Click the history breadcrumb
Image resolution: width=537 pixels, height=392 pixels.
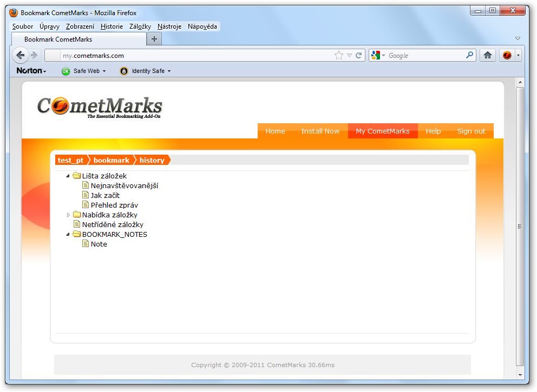click(x=152, y=160)
